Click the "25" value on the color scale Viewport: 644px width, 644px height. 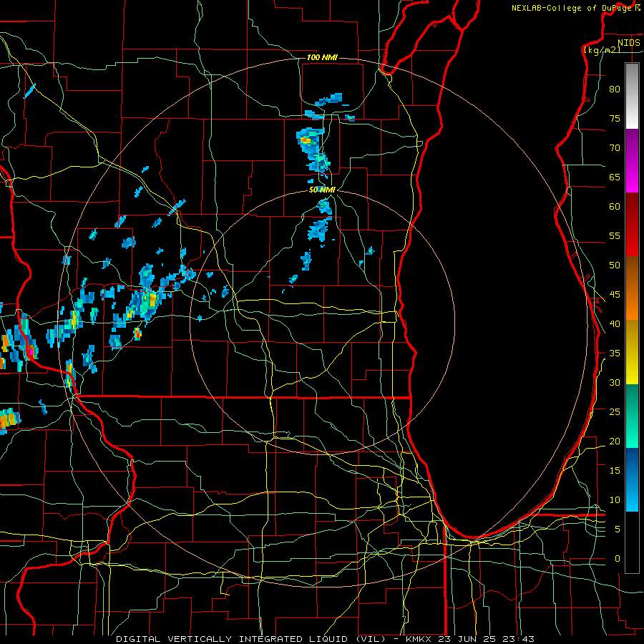point(615,412)
